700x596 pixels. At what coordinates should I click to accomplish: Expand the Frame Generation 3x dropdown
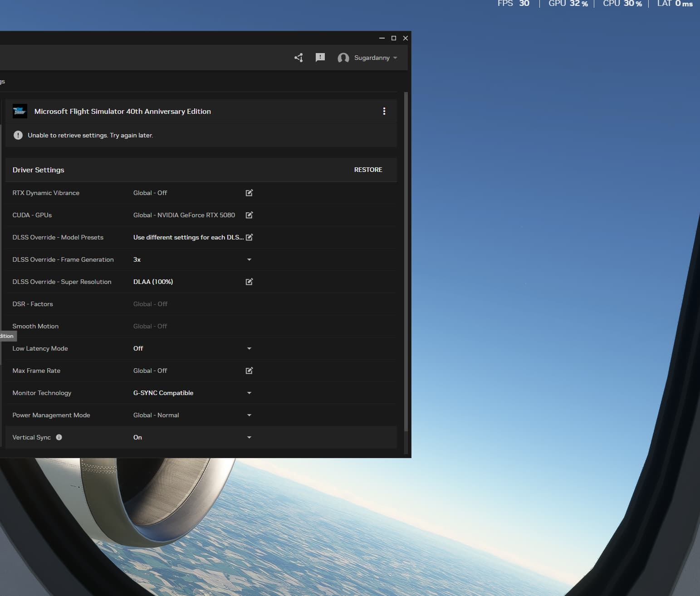click(249, 259)
